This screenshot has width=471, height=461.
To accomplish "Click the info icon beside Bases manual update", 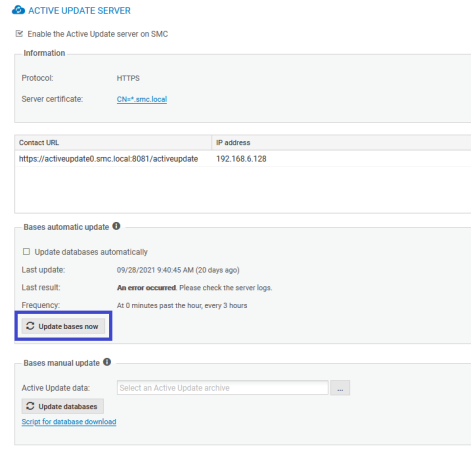I will point(107,362).
